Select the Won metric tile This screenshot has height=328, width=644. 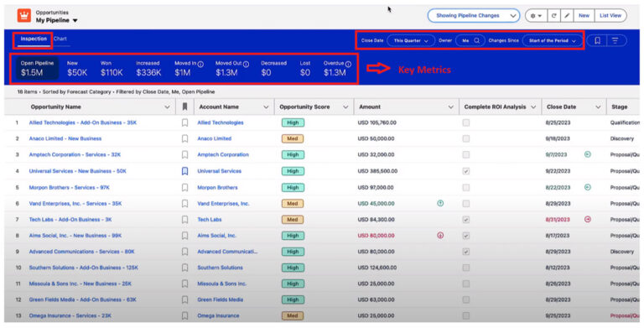(112, 69)
